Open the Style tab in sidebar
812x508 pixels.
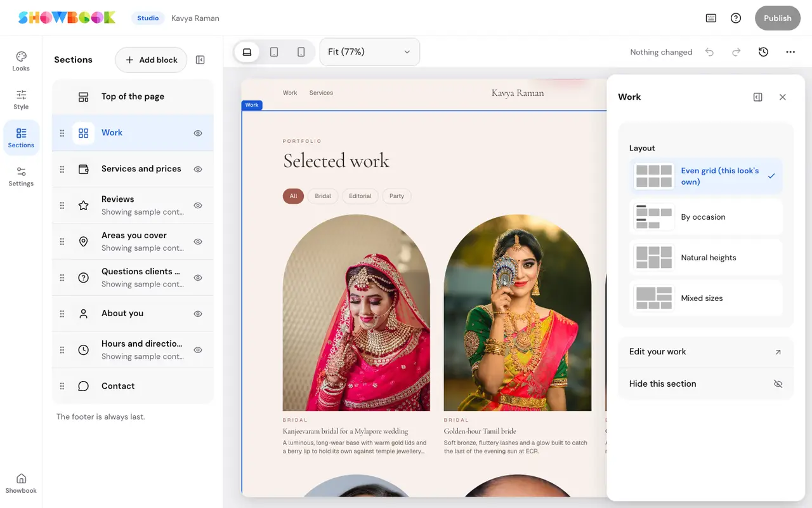pos(21,100)
